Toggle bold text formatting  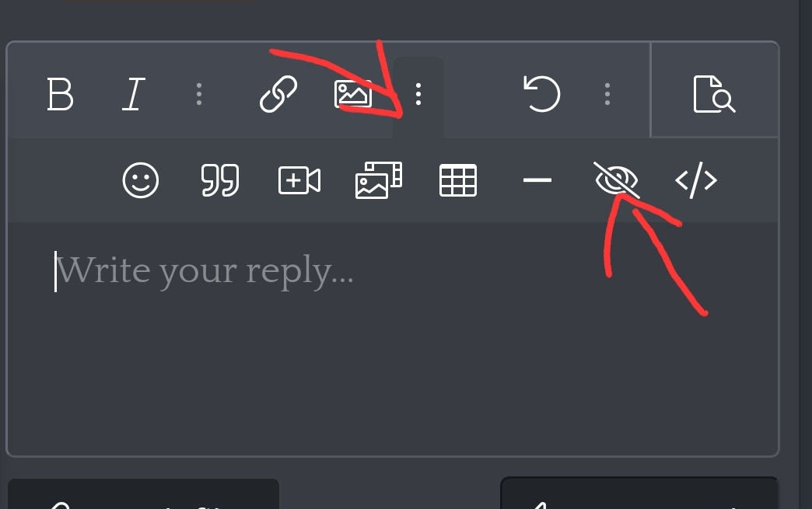point(60,94)
